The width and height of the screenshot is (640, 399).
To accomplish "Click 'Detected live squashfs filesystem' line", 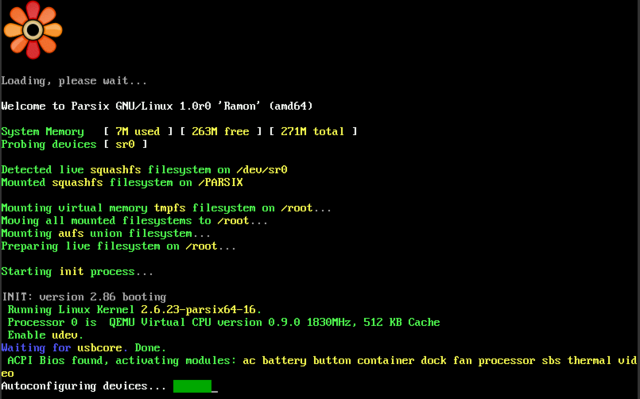I will (x=144, y=169).
